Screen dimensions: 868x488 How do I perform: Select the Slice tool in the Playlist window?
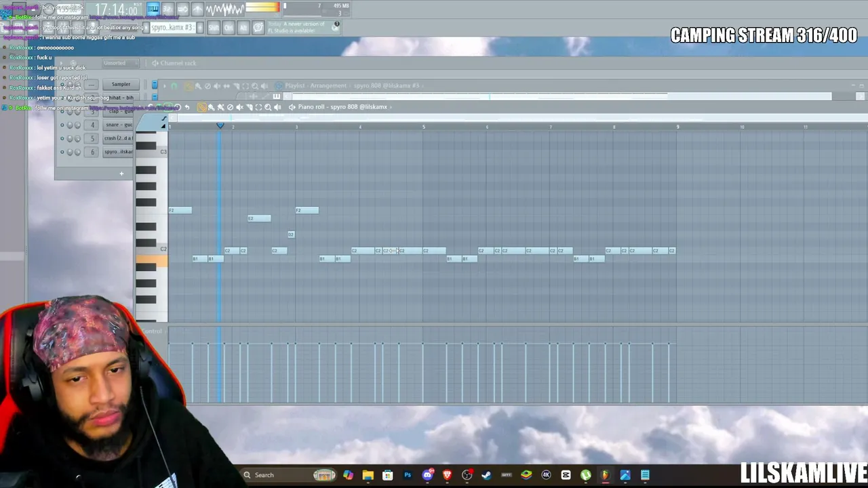coord(236,86)
